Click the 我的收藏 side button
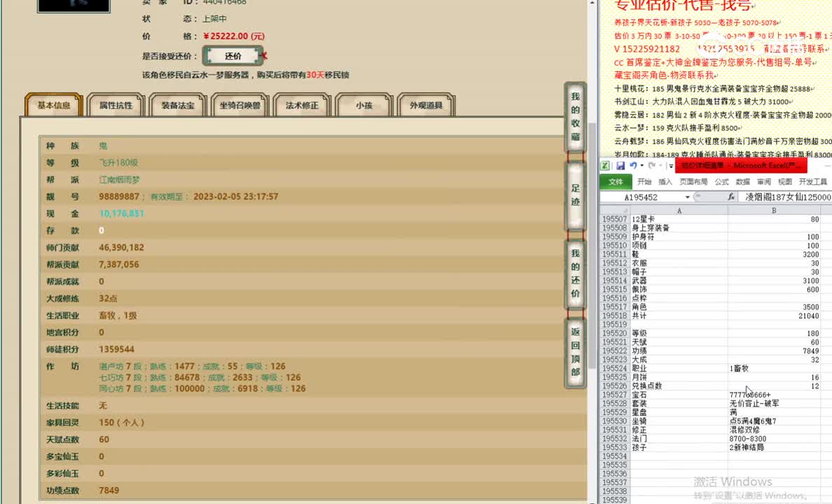 (x=575, y=117)
